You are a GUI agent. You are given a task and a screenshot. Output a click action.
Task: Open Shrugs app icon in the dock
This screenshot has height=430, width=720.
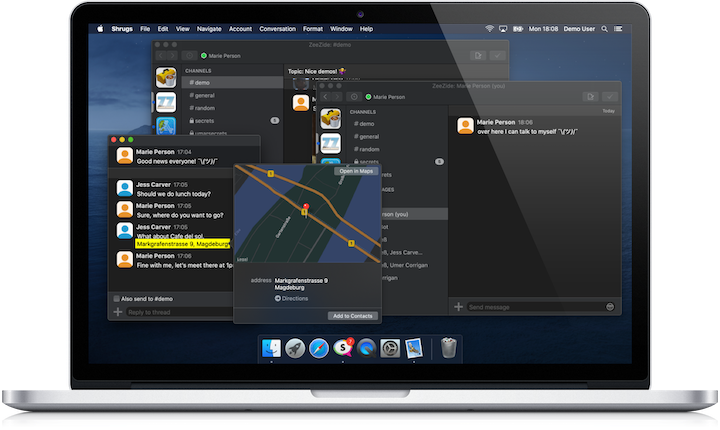(x=343, y=348)
